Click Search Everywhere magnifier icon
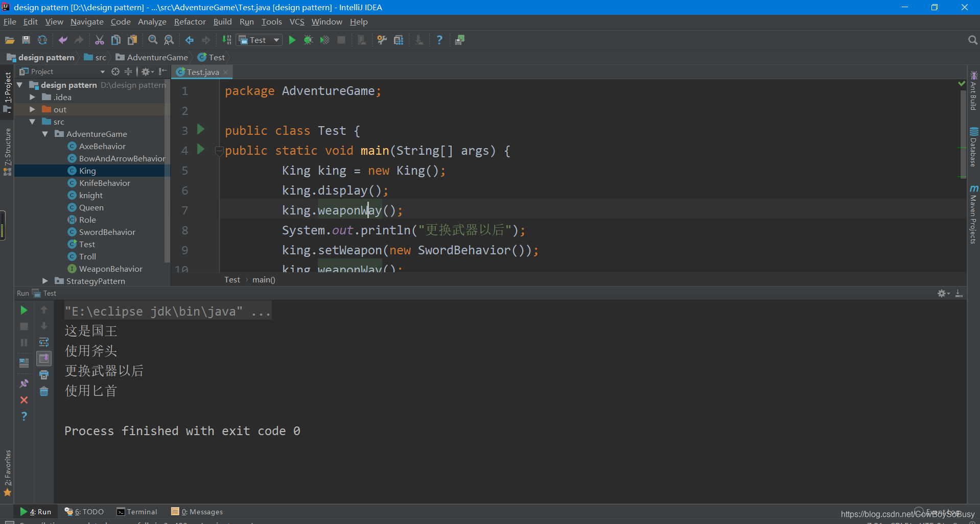980x524 pixels. click(x=972, y=40)
